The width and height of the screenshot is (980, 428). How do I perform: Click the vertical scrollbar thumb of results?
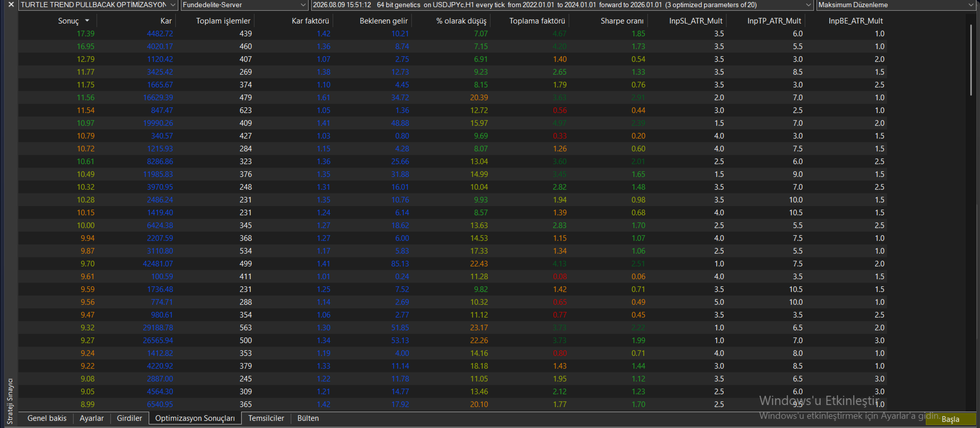971,60
